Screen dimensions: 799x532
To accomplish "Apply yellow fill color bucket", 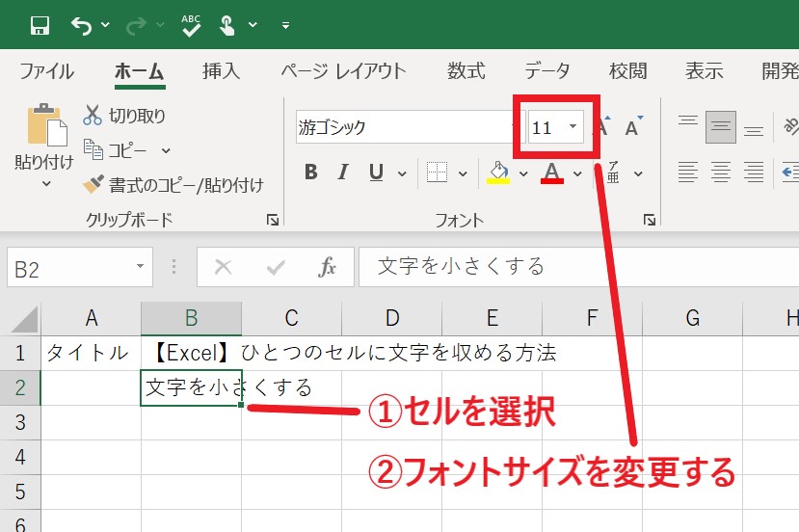I will [498, 173].
